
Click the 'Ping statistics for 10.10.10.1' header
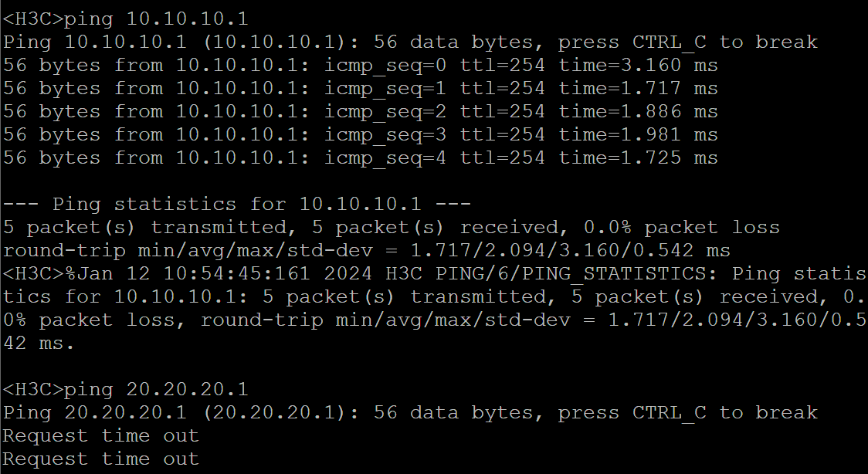tap(237, 204)
